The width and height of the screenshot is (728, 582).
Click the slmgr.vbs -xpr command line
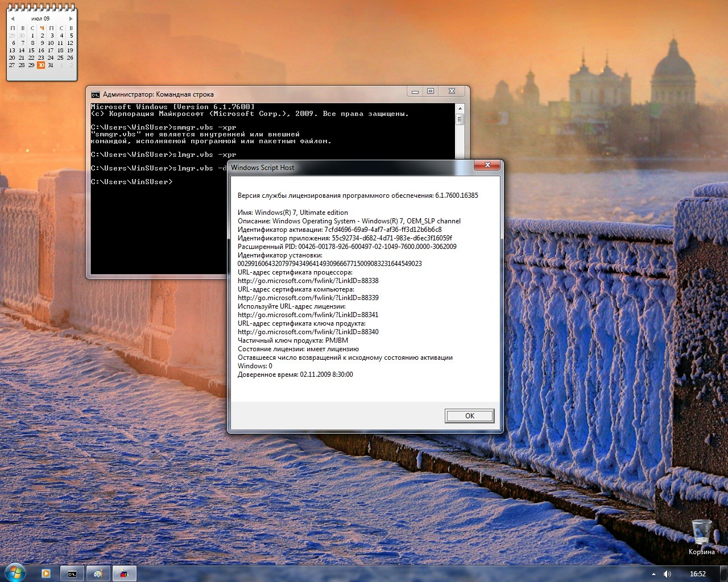point(163,155)
